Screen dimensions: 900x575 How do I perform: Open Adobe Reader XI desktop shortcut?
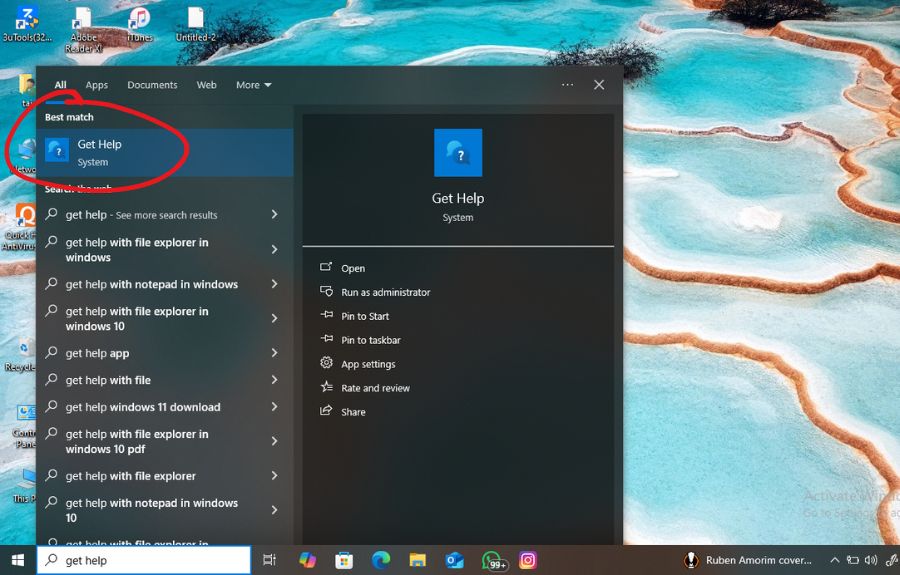(x=84, y=30)
